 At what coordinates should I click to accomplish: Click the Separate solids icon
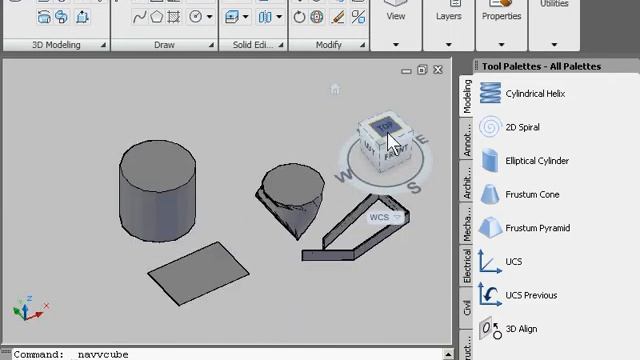pyautogui.click(x=265, y=17)
